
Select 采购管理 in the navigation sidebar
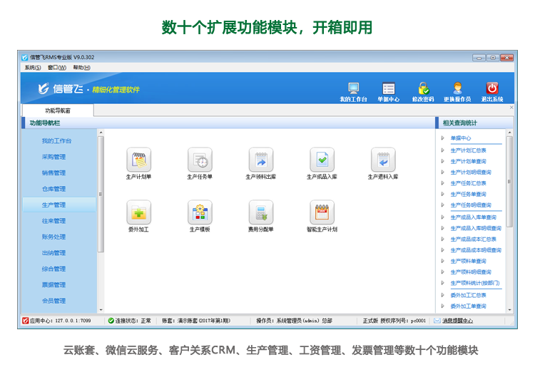pos(53,157)
